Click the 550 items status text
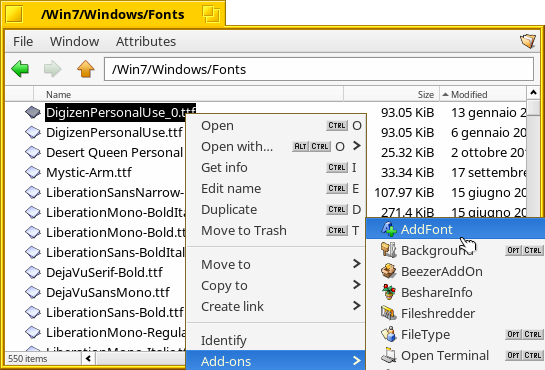545x370 pixels. 27,359
